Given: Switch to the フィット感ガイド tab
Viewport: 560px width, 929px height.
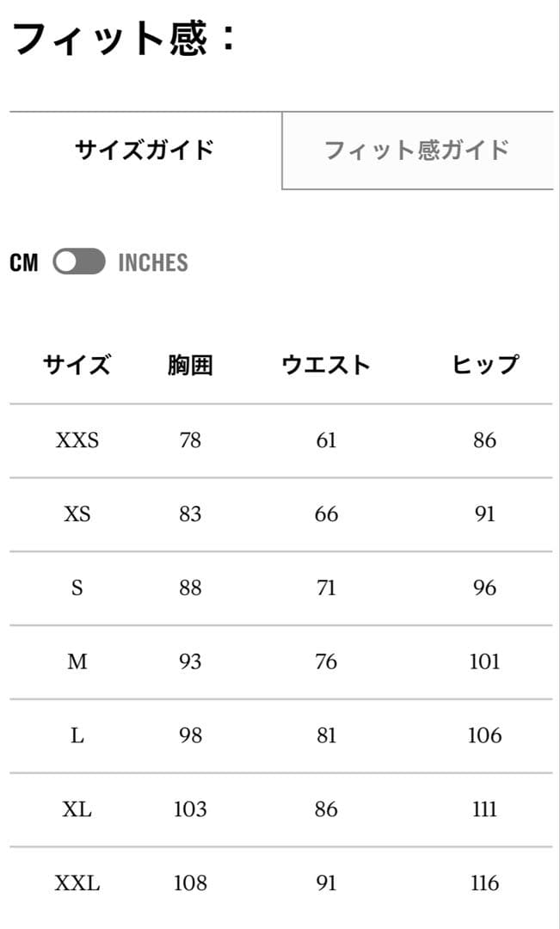Looking at the screenshot, I should click(416, 151).
